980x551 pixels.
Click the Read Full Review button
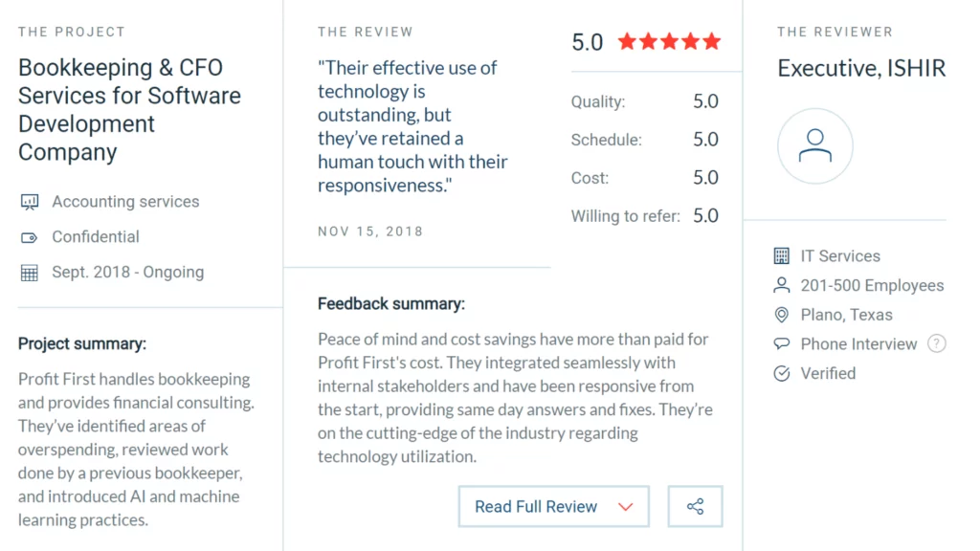click(x=536, y=506)
